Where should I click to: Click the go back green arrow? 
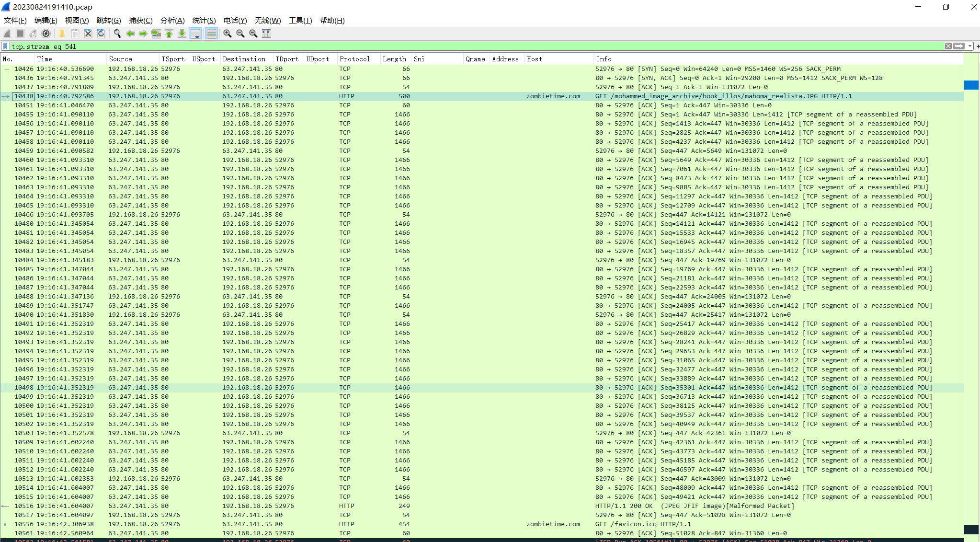point(130,34)
